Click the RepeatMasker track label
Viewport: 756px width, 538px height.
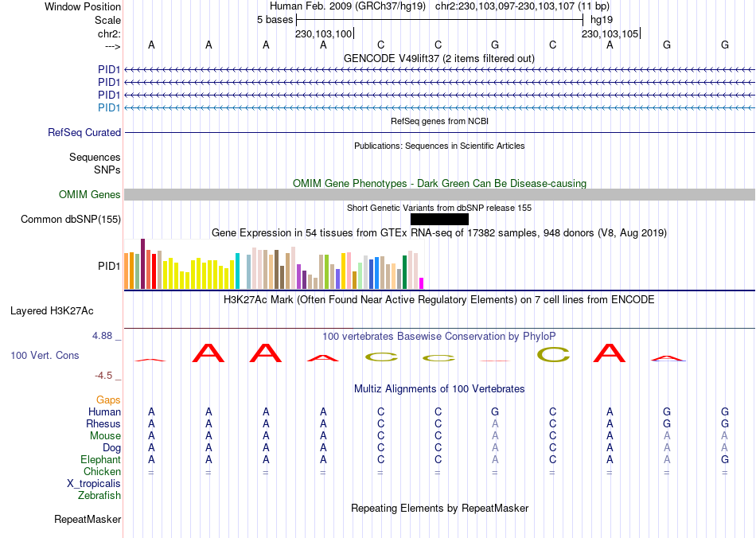pos(88,520)
